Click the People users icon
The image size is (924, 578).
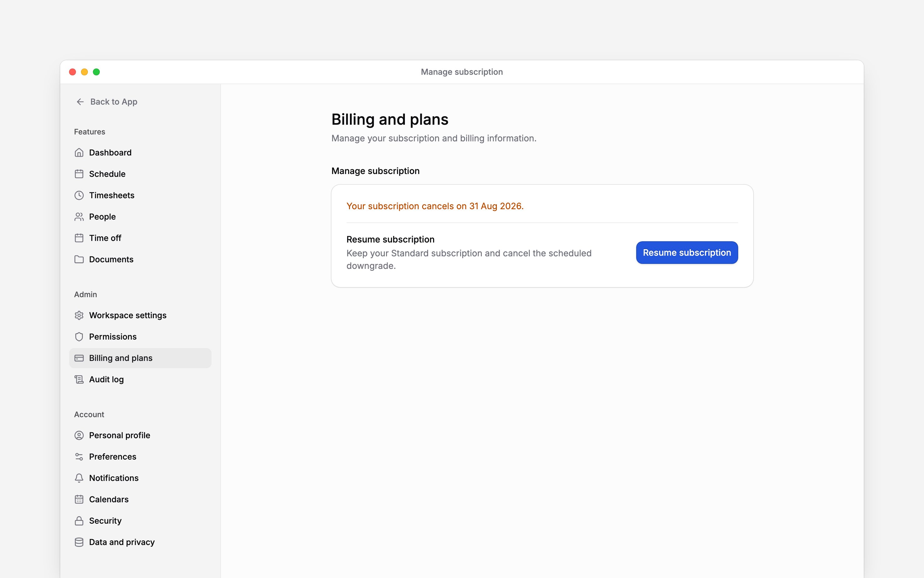tap(79, 217)
